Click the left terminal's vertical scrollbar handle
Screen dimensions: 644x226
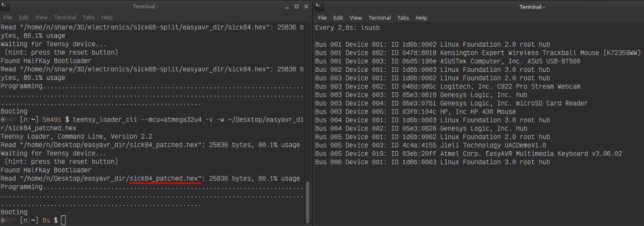(308, 201)
